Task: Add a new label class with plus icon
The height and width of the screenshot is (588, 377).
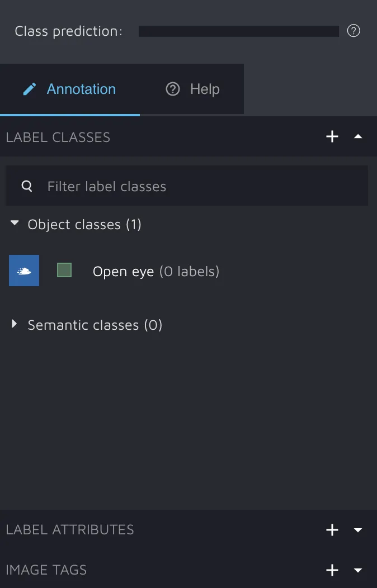Action: (x=332, y=137)
